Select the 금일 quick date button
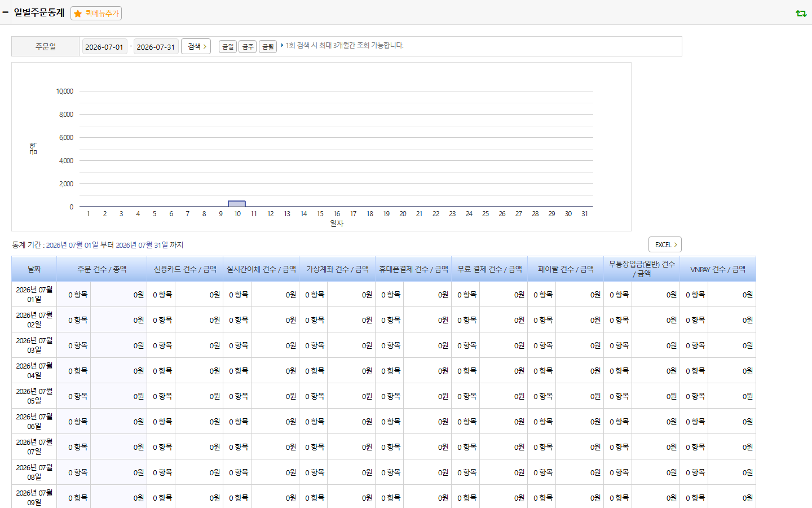Screen dimensions: 812x508 (x=227, y=47)
